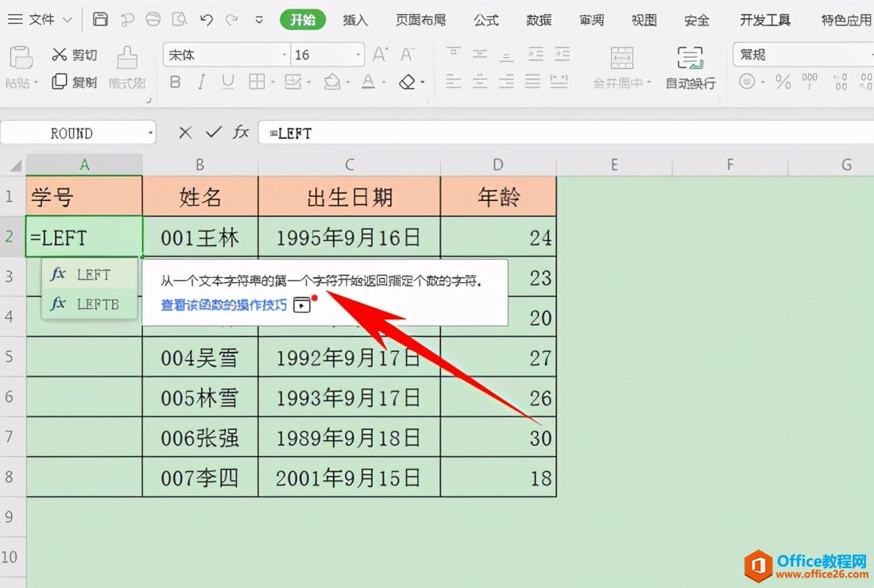Click the eraser clear formatting icon

[408, 82]
